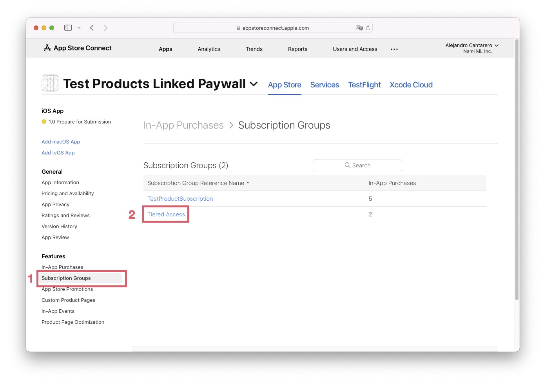The width and height of the screenshot is (542, 392).
Task: Sort by Subscription Group Reference Name
Action: click(x=198, y=183)
